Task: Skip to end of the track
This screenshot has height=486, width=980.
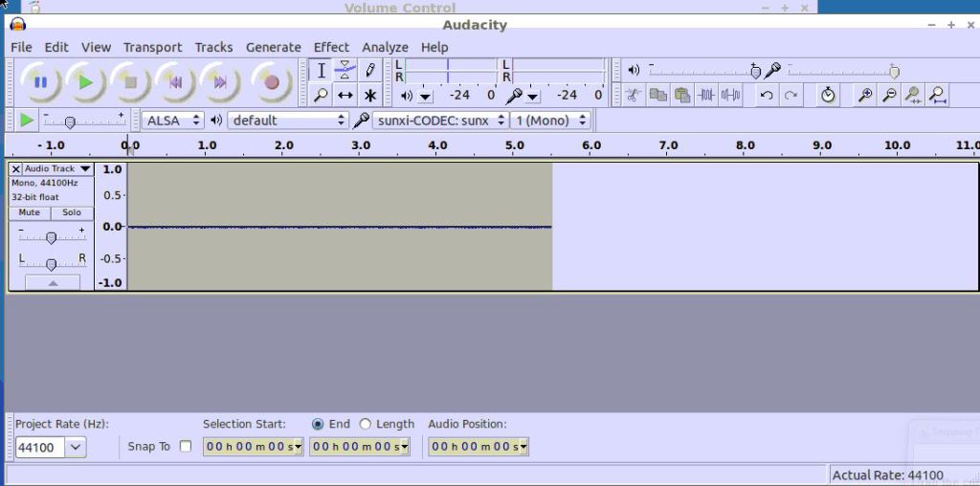Action: [220, 82]
